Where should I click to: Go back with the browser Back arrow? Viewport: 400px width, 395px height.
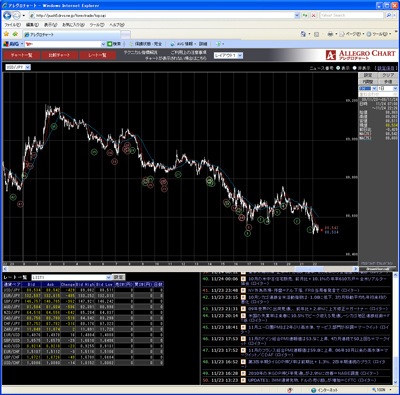(7, 15)
